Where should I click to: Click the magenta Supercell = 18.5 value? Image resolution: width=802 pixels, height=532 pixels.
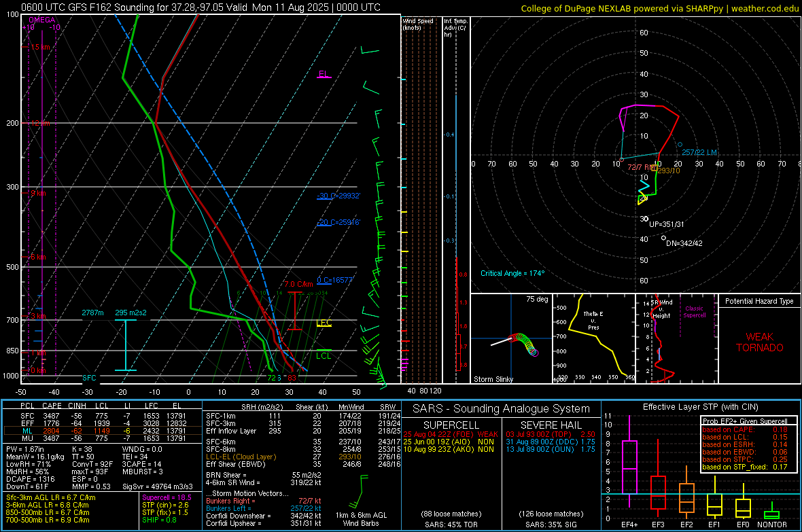click(x=167, y=497)
